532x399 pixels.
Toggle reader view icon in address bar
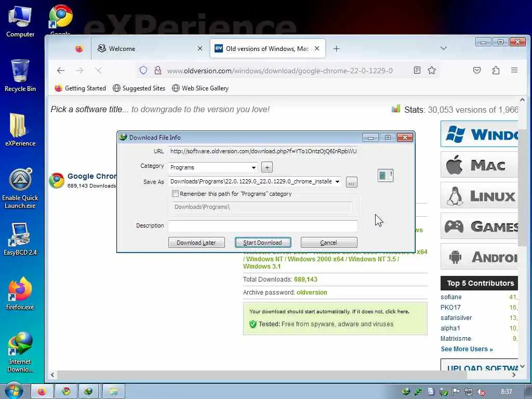coord(417,70)
